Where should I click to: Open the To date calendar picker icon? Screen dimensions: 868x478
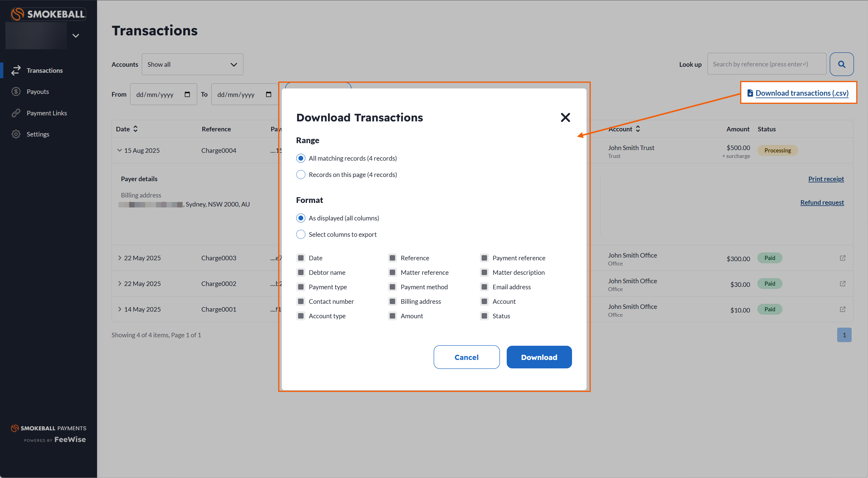pyautogui.click(x=268, y=94)
